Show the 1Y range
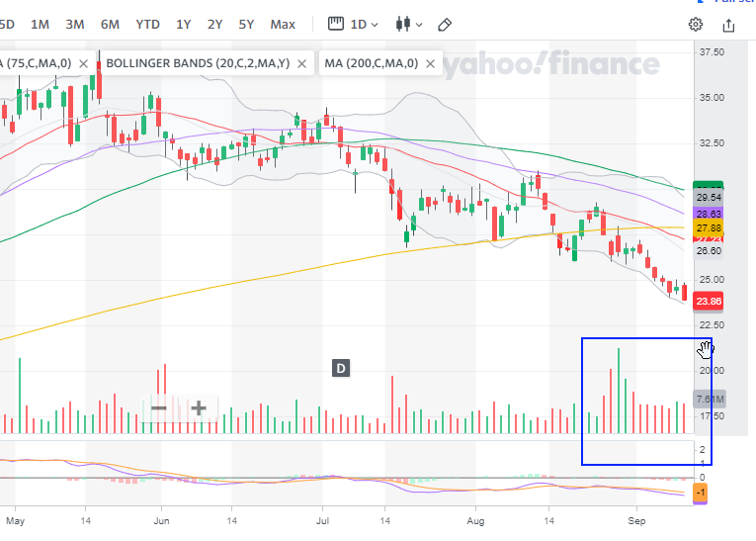This screenshot has height=541, width=756. 184,24
